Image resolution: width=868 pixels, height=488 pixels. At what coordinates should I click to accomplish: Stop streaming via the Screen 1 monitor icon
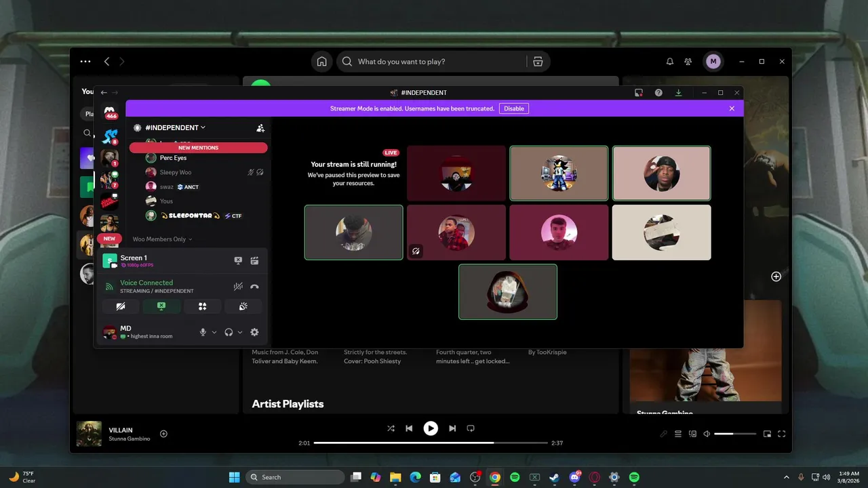238,260
